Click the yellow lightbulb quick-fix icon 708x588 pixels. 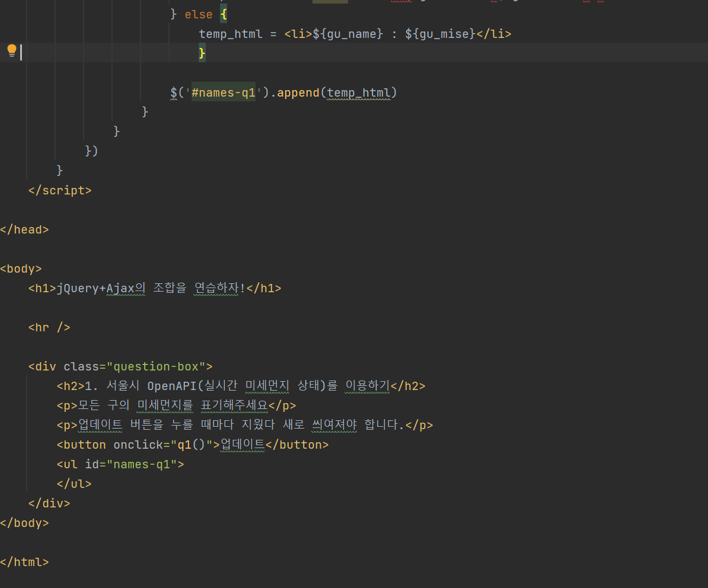point(12,50)
